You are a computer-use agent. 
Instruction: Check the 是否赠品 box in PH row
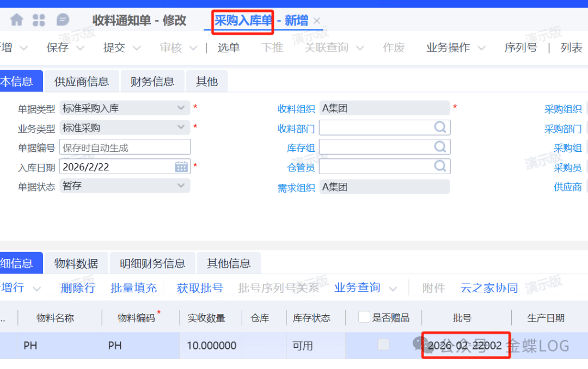pos(384,345)
